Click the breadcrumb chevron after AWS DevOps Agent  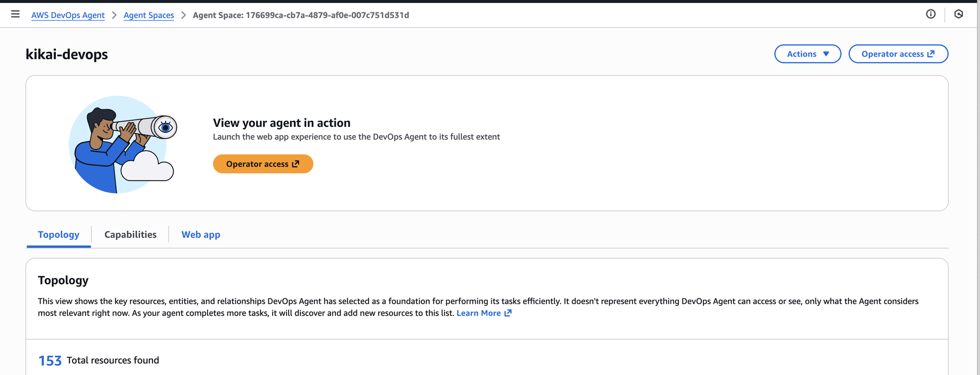pos(114,15)
